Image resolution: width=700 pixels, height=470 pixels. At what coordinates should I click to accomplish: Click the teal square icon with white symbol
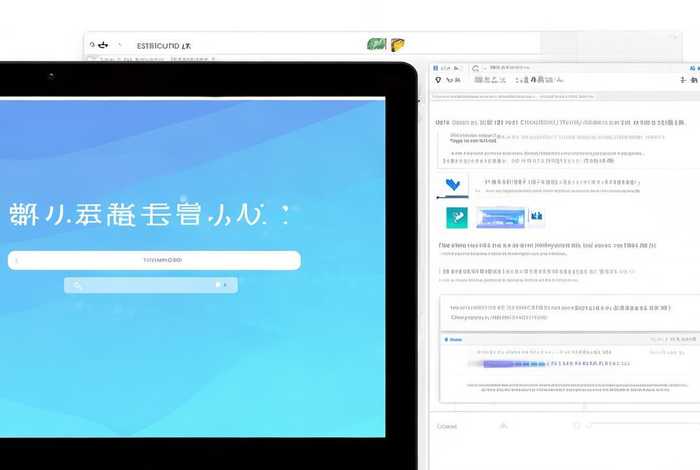(456, 217)
